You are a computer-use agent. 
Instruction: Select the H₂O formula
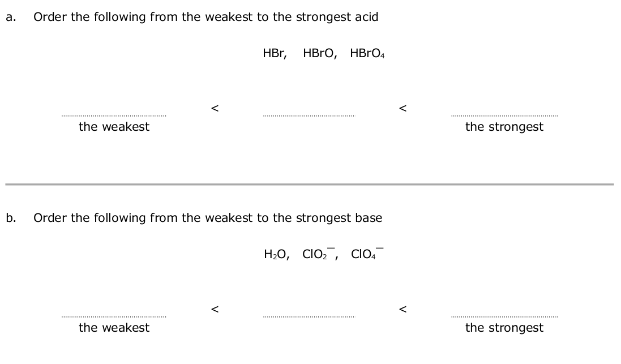click(277, 255)
